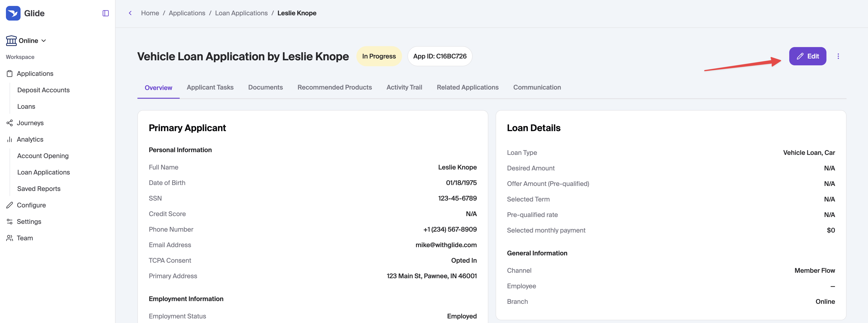The height and width of the screenshot is (323, 868).
Task: Switch to the Documents tab
Action: (x=265, y=87)
